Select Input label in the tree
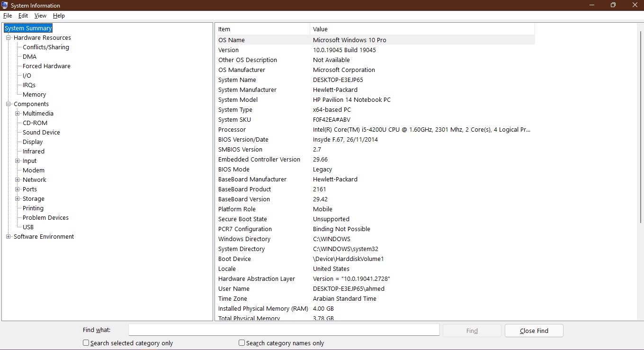Image resolution: width=644 pixels, height=350 pixels. 29,161
